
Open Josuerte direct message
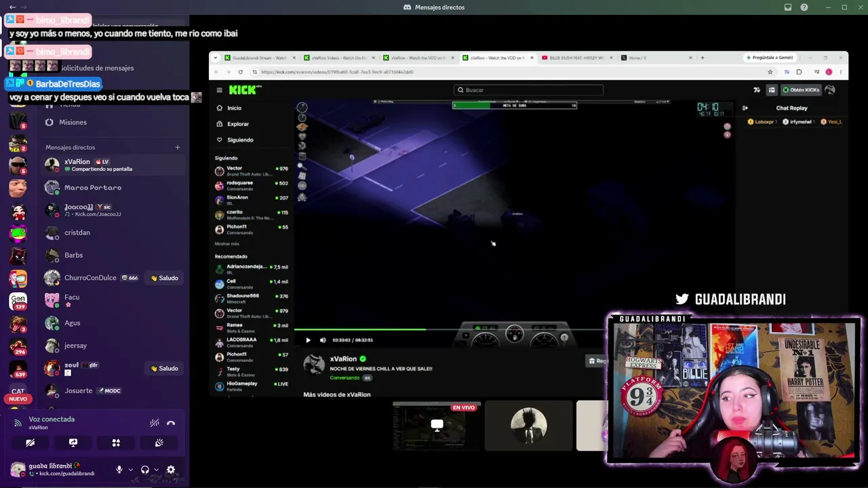click(x=113, y=391)
